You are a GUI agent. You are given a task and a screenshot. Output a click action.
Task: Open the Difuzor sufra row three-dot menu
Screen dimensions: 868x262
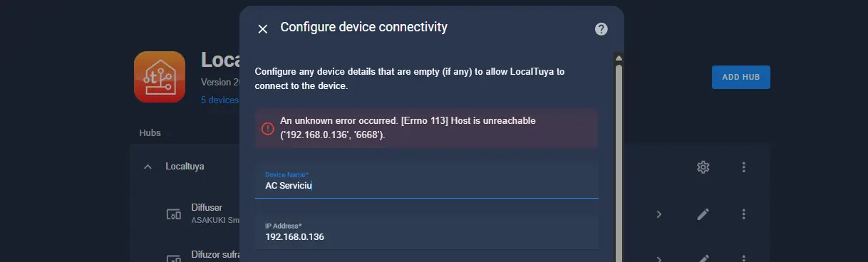click(743, 258)
